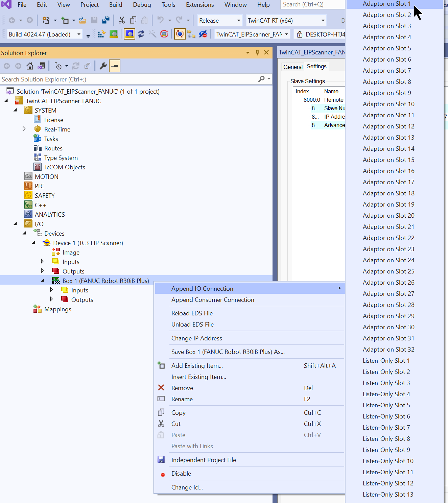Click the search magnifier in Solution Explorer
This screenshot has width=448, height=503.
point(261,79)
